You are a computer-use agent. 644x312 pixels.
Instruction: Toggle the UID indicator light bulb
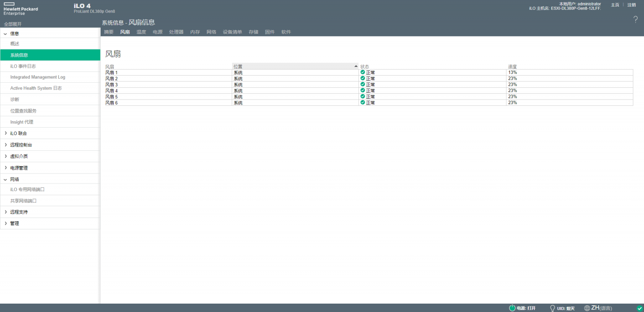point(552,308)
